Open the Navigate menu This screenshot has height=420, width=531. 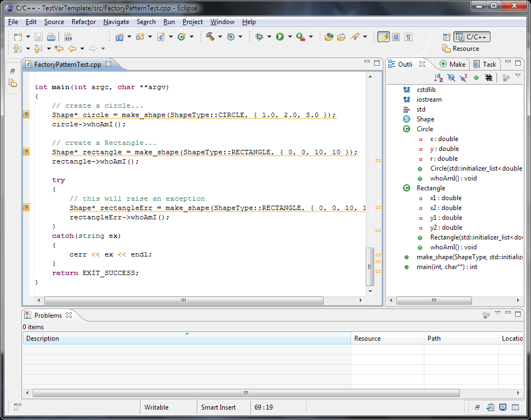(116, 22)
